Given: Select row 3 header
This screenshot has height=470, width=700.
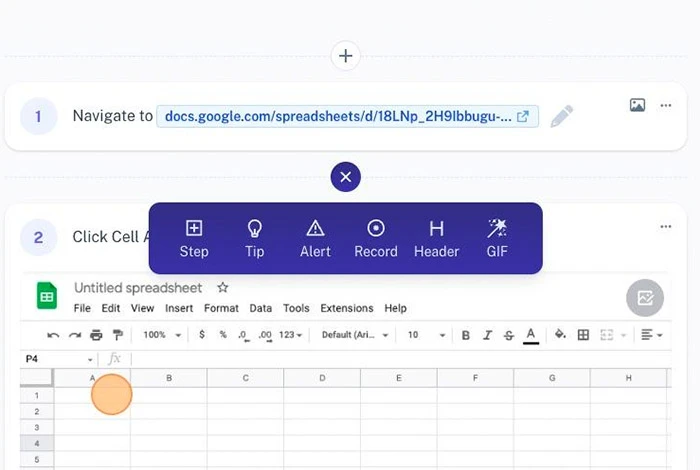Looking at the screenshot, I should point(37,428).
